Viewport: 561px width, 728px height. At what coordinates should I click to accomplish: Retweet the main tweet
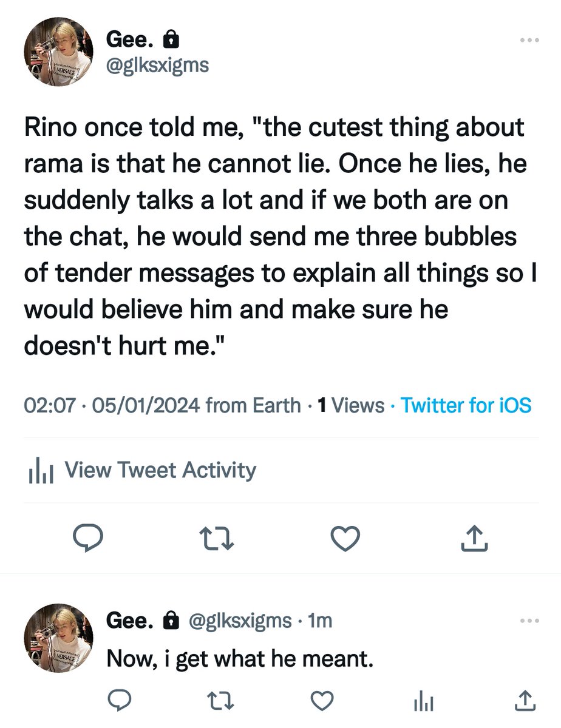point(217,536)
